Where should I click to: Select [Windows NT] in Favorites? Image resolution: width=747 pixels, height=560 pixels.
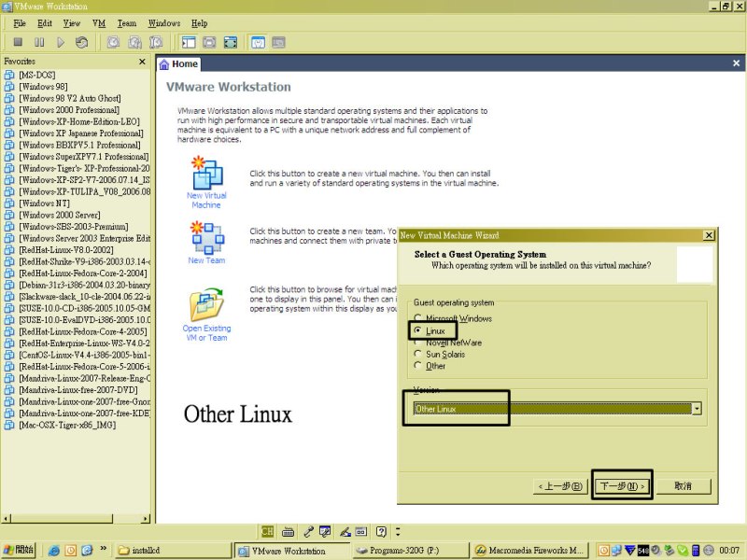point(44,203)
